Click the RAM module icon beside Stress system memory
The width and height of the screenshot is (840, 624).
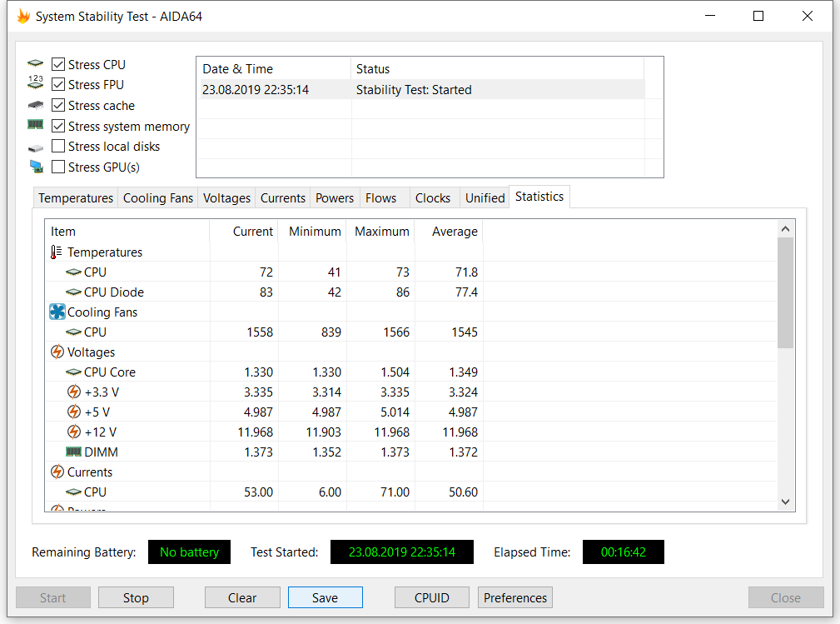click(x=35, y=125)
